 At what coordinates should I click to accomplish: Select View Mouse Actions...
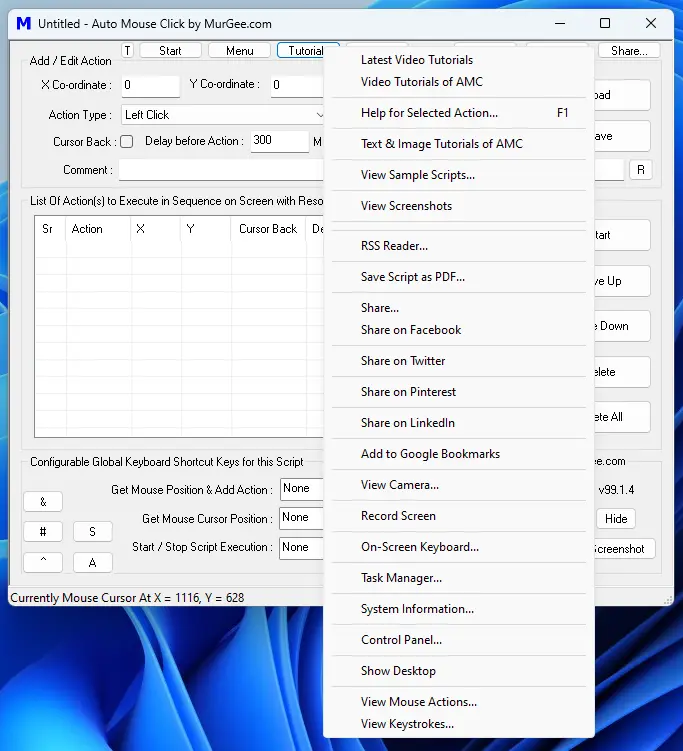419,702
